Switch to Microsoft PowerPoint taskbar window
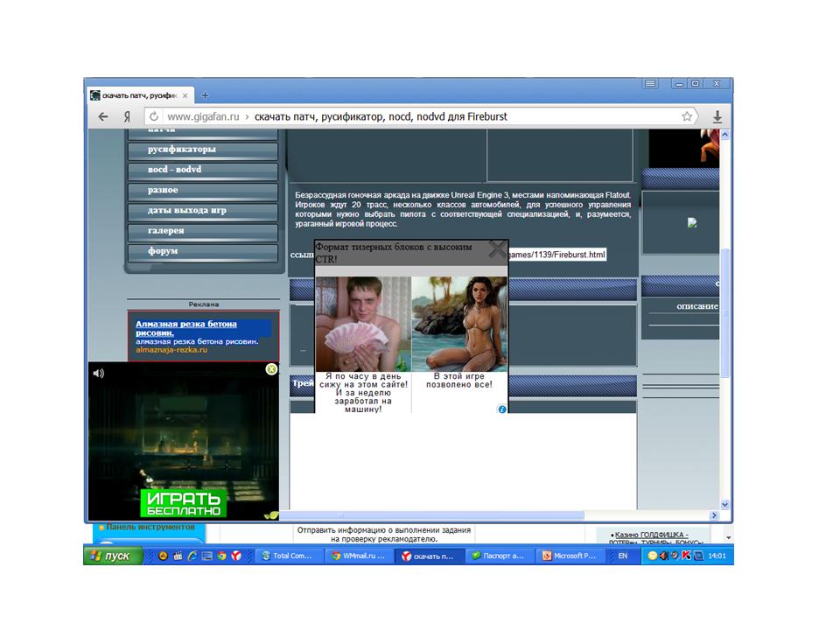The width and height of the screenshot is (840, 630). (570, 556)
